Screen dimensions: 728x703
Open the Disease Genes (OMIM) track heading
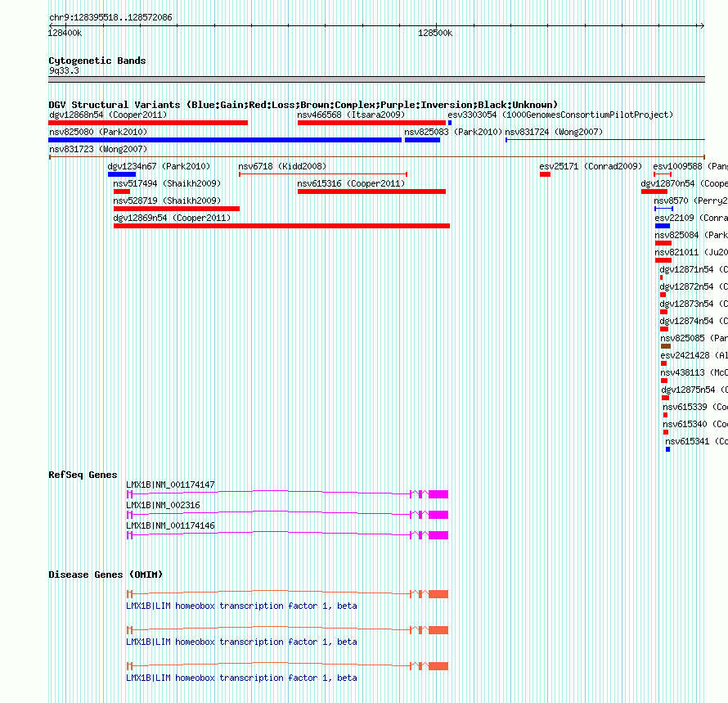coord(106,575)
